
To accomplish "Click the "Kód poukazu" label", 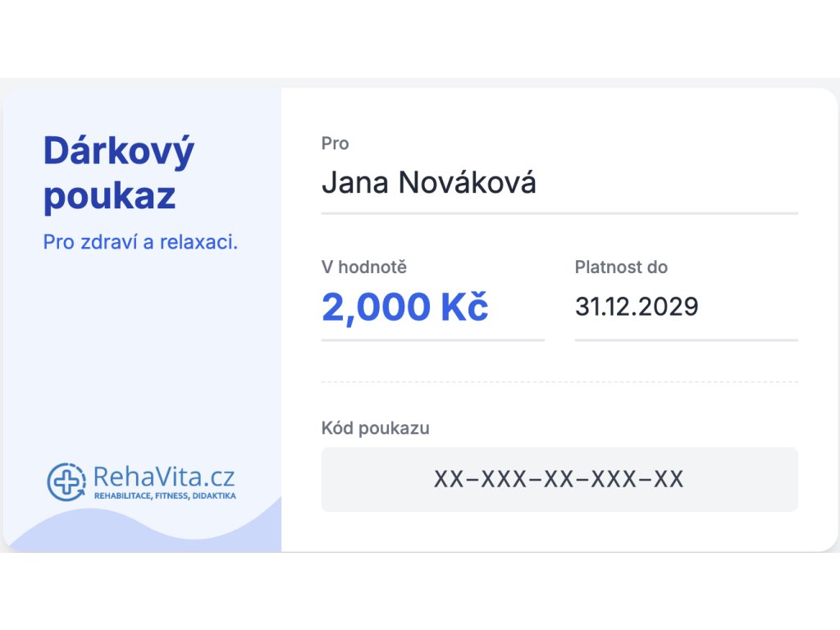I will (x=375, y=427).
